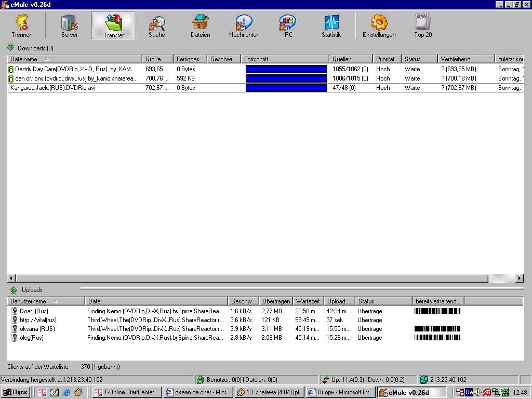
Task: Open the Server page
Action: pyautogui.click(x=69, y=25)
